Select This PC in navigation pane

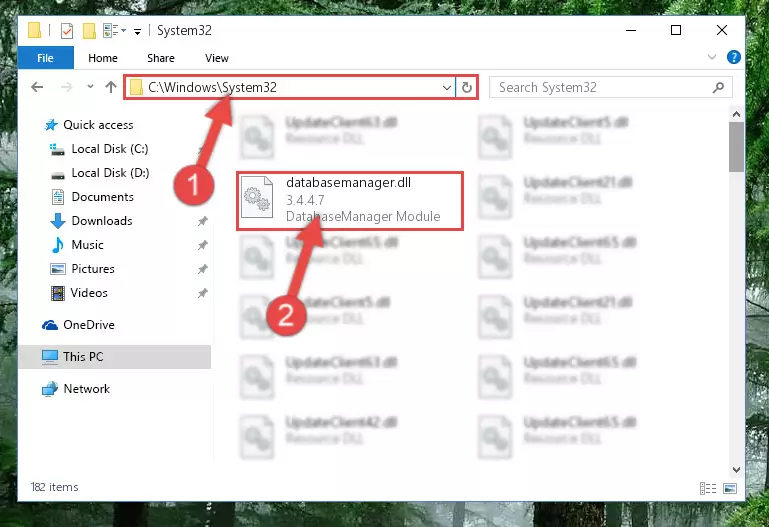click(114, 356)
